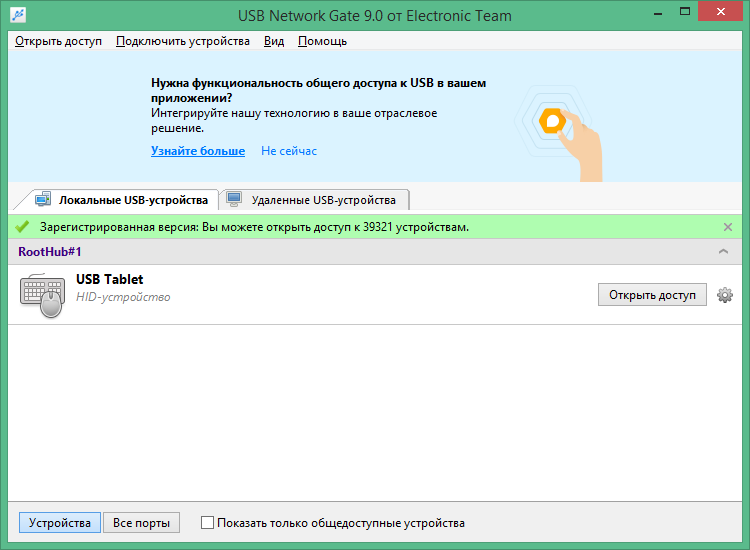The height and width of the screenshot is (550, 750).
Task: Switch to Удаленные USB-устройства tab
Action: pyautogui.click(x=315, y=200)
